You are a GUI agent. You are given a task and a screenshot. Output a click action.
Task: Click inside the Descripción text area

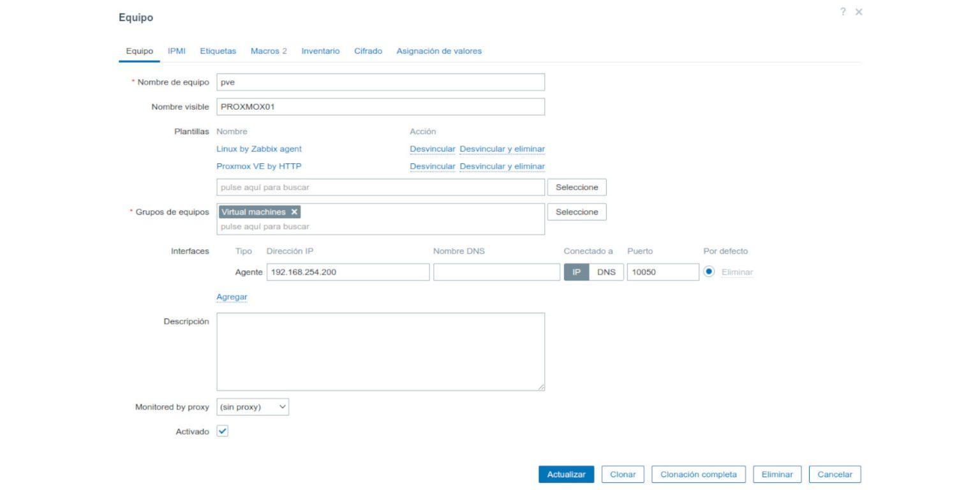380,350
